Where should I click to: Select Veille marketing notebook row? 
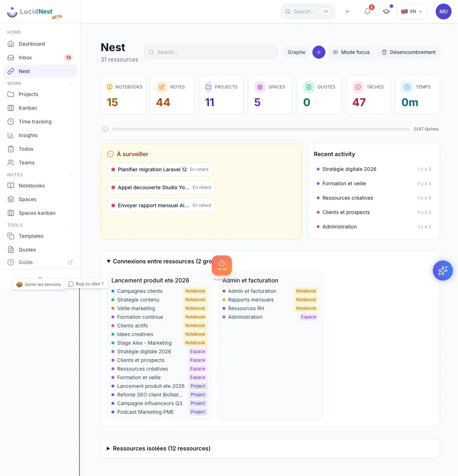(x=159, y=308)
